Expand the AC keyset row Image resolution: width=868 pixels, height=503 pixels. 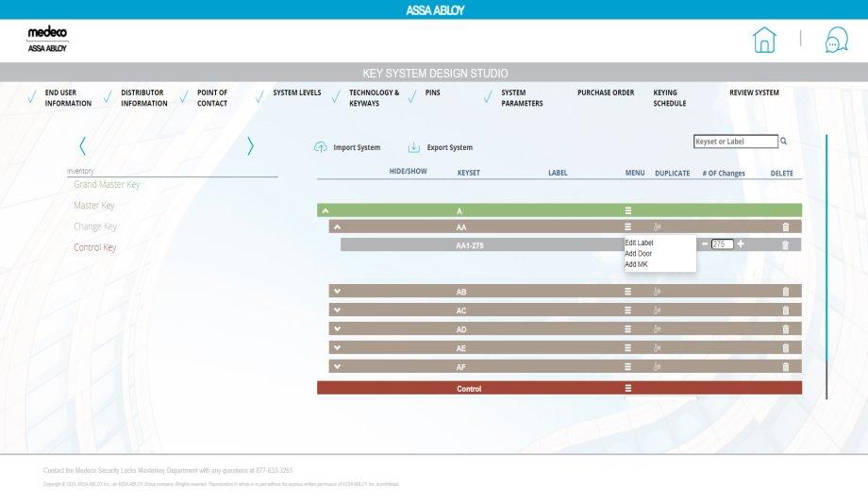(337, 310)
